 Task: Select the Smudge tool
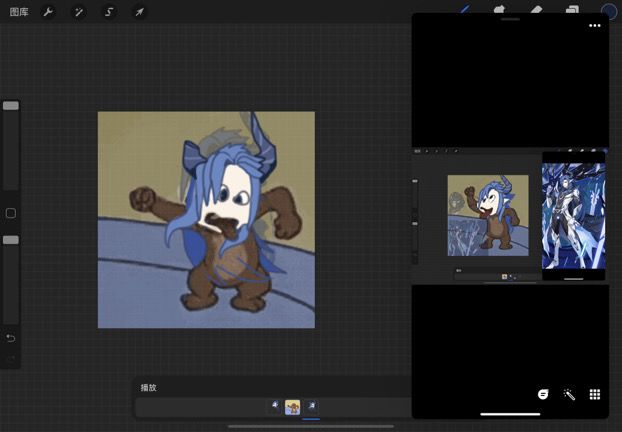(500, 9)
